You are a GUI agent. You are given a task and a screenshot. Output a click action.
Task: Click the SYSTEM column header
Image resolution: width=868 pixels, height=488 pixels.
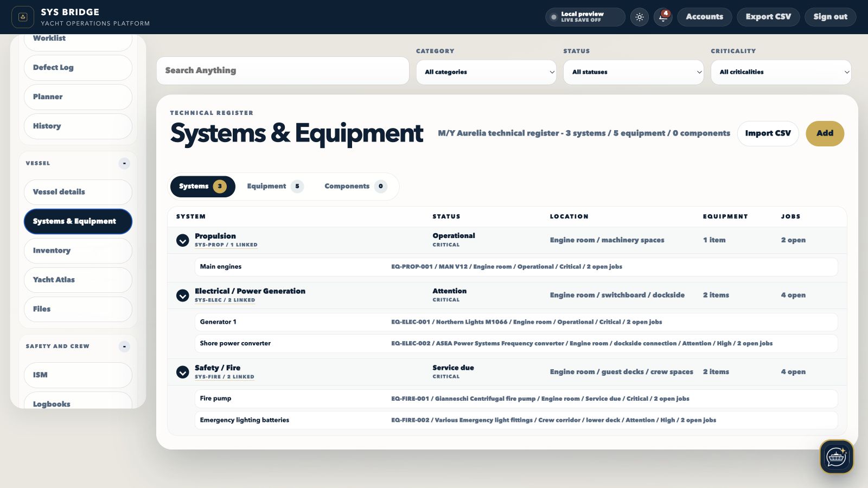click(x=191, y=217)
